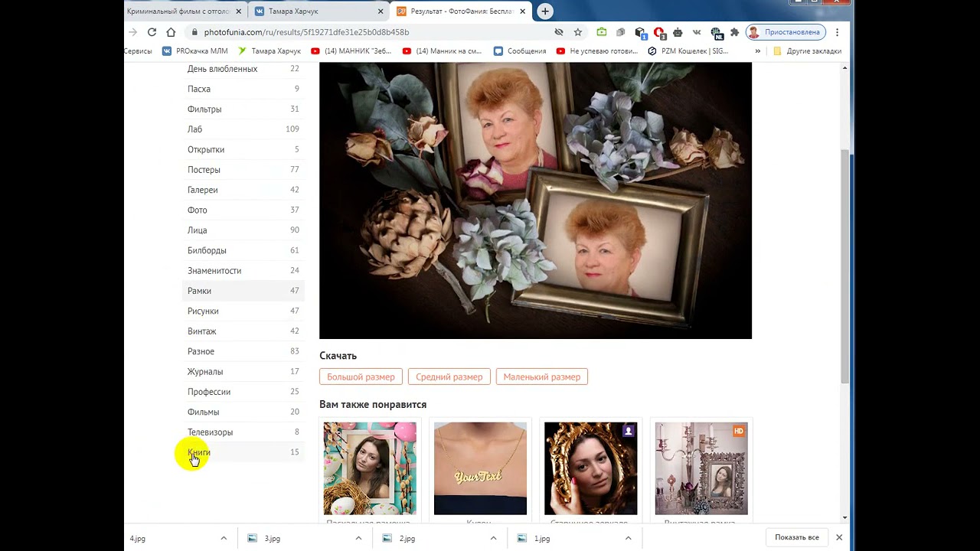Open the Журналы category
The height and width of the screenshot is (551, 980).
(243, 372)
